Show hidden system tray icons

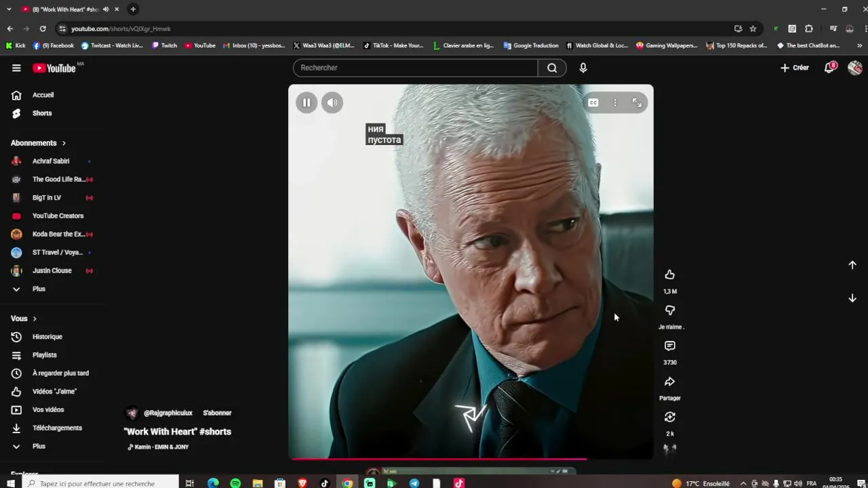coord(743,483)
